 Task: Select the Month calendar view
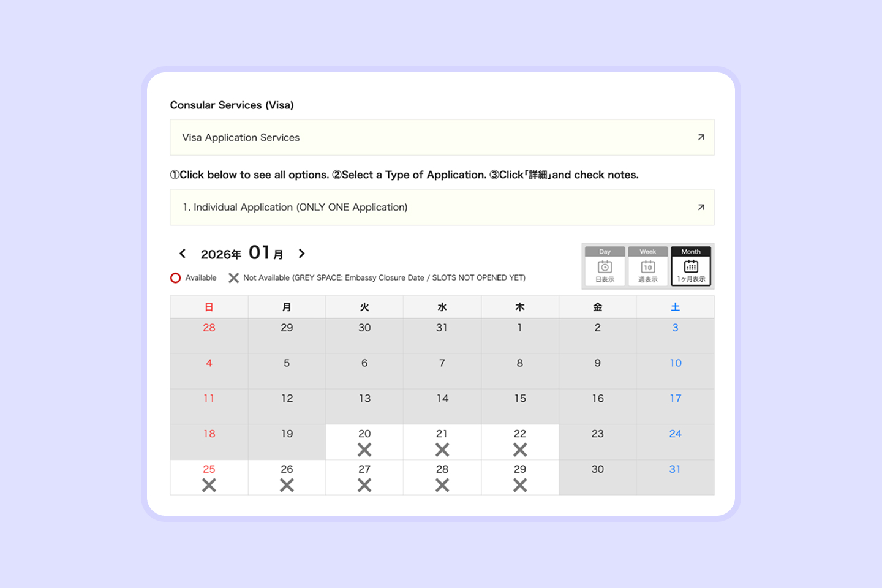point(691,266)
